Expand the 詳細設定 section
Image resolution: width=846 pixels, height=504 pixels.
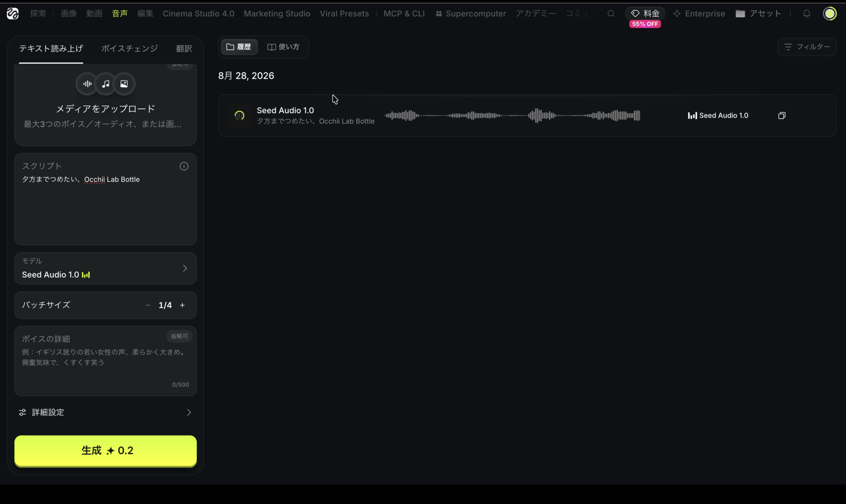[105, 412]
